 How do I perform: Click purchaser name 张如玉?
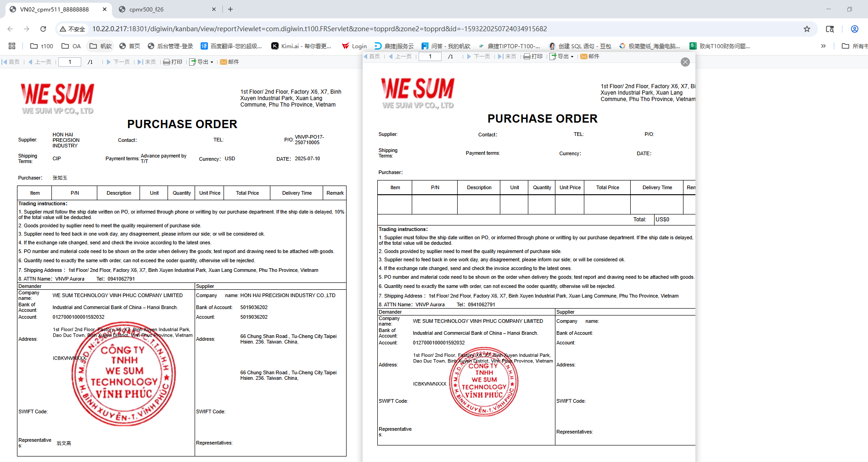point(60,178)
